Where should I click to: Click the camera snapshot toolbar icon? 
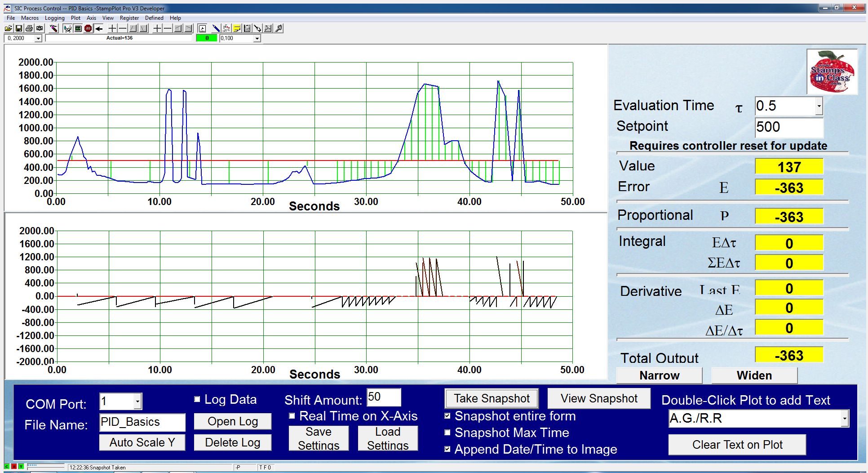pyautogui.click(x=40, y=28)
